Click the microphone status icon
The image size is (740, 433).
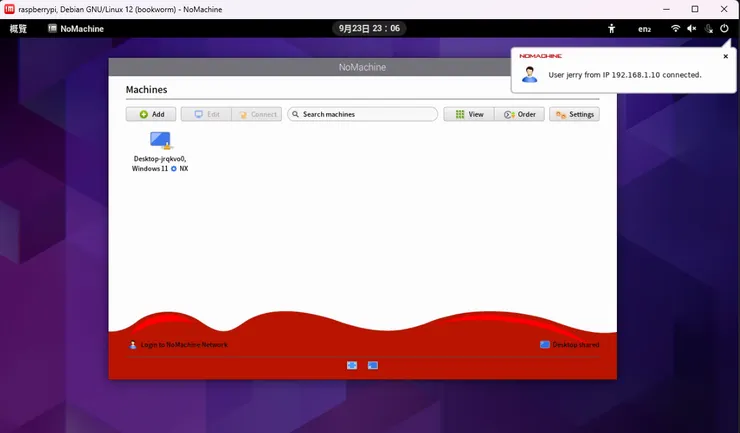(708, 28)
